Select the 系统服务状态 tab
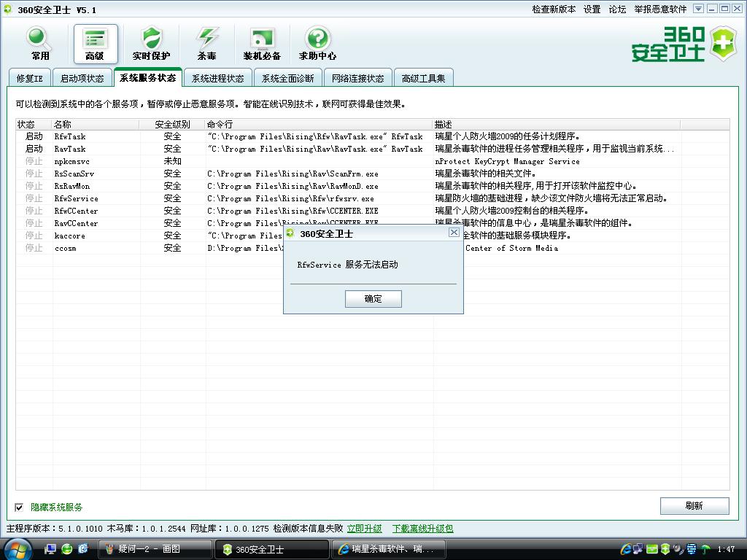Screen dimensions: 747x560 [147, 77]
